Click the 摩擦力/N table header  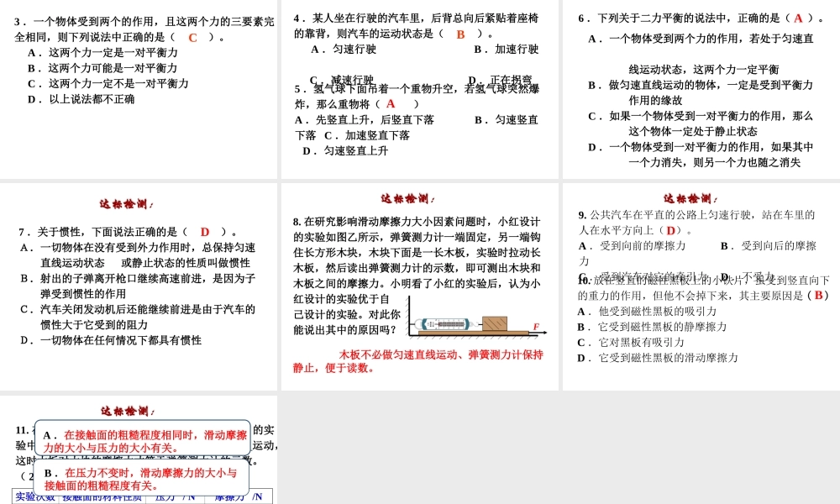[x=239, y=496]
